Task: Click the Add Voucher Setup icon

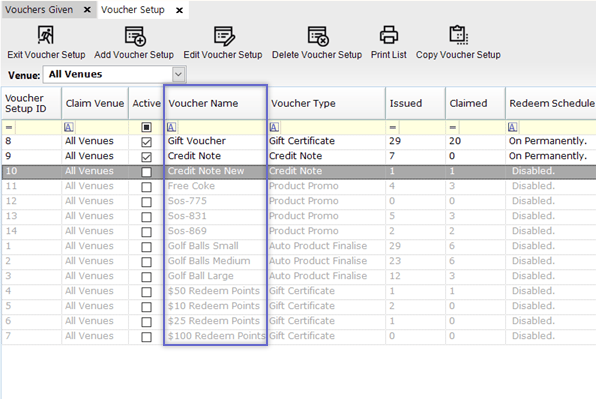Action: [135, 36]
